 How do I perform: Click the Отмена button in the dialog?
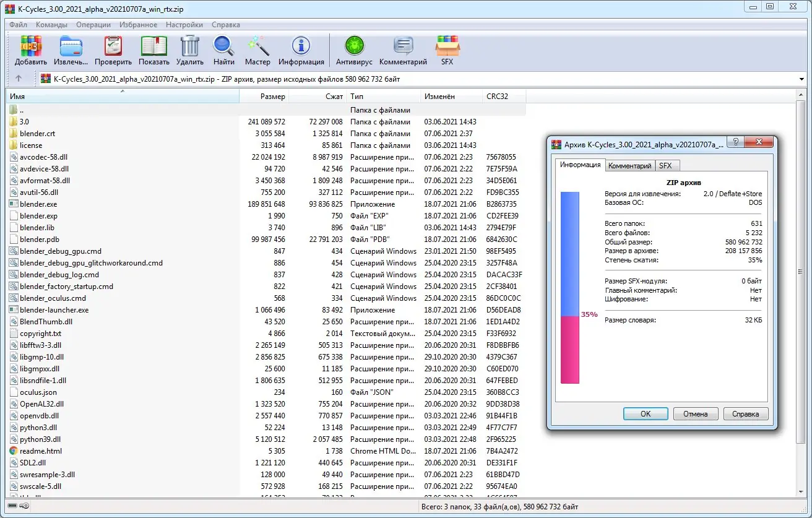(696, 414)
